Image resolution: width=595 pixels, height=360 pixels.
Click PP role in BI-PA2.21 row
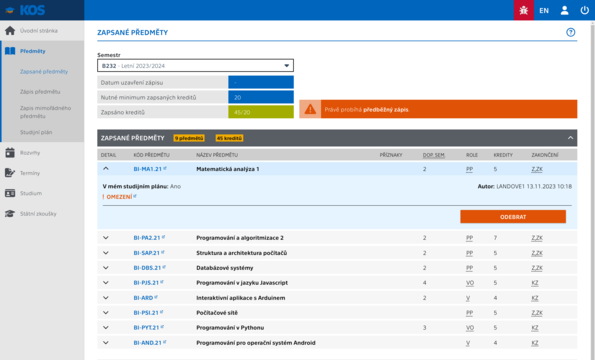[469, 238]
